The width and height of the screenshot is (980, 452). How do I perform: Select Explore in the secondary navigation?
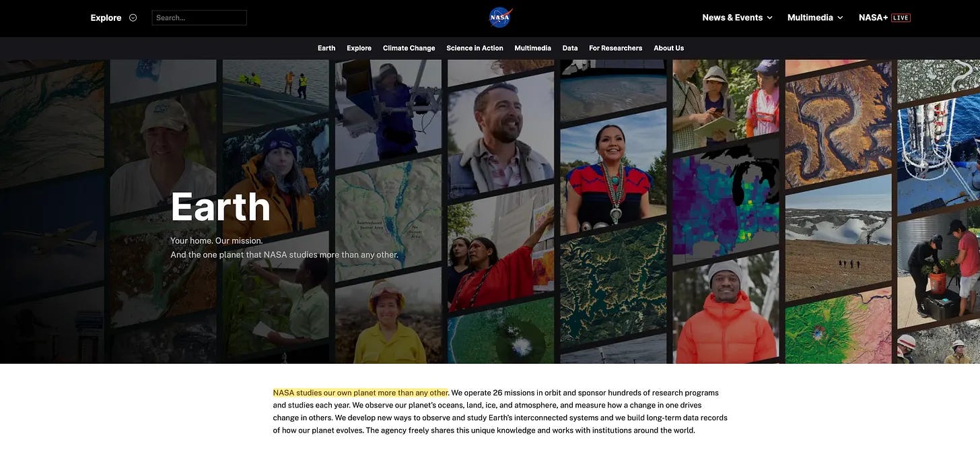pyautogui.click(x=359, y=48)
